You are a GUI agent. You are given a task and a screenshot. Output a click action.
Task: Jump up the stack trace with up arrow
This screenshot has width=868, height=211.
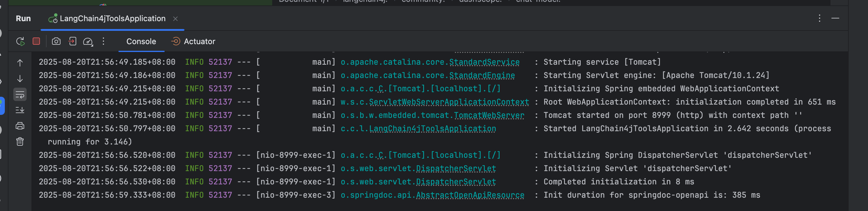pos(20,63)
